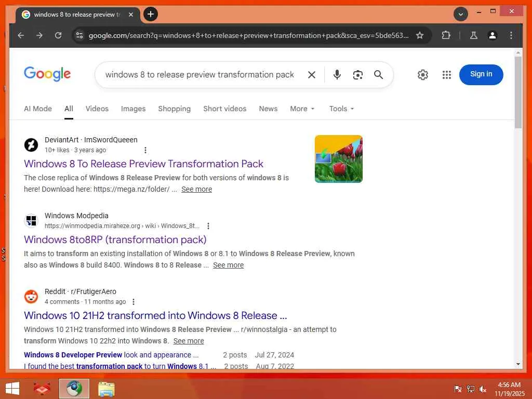Open a new browser tab
Image resolution: width=532 pixels, height=399 pixels.
point(151,14)
